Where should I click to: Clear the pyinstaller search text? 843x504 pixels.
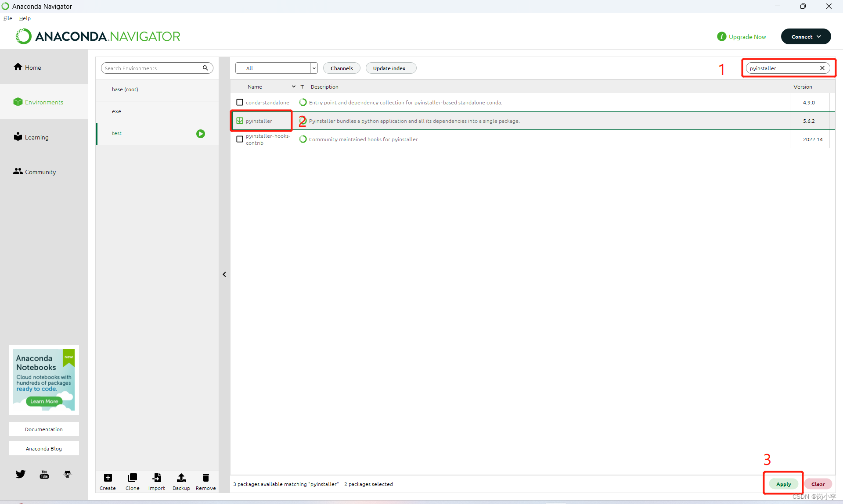pyautogui.click(x=822, y=68)
